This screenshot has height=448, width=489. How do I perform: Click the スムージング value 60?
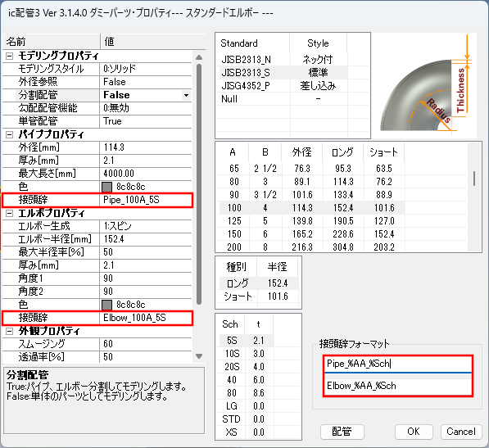[x=146, y=344]
